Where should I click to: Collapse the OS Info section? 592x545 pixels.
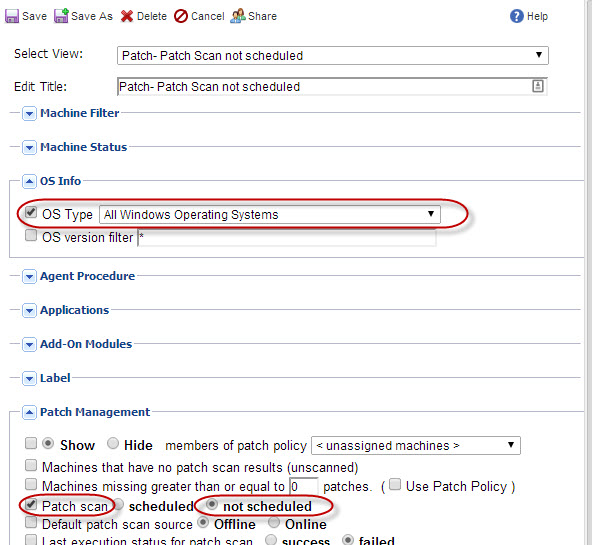coord(29,181)
